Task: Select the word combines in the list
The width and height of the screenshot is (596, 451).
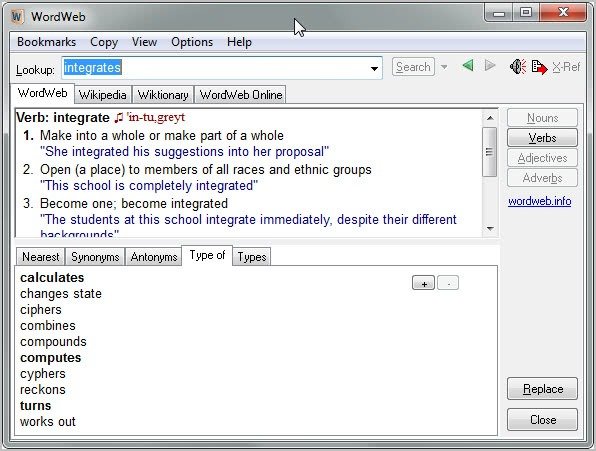Action: (48, 326)
